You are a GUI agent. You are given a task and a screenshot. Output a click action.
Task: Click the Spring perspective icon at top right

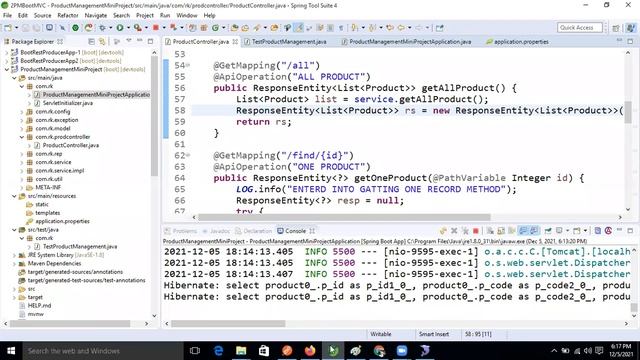pos(631,28)
